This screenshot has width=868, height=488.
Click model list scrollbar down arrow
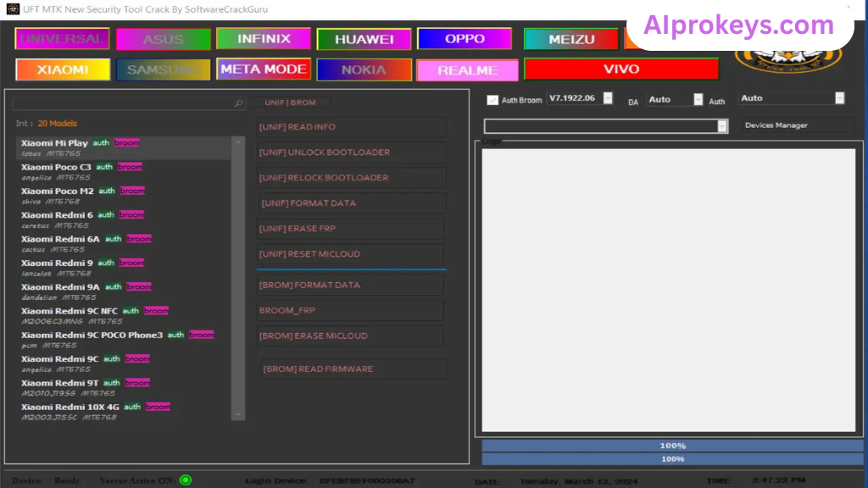point(238,414)
